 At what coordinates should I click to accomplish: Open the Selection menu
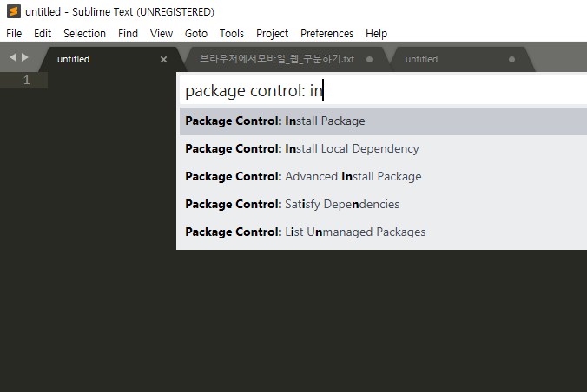(x=84, y=34)
